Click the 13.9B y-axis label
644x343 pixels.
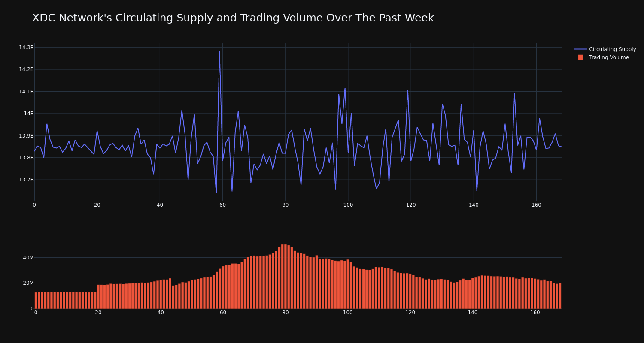click(x=26, y=136)
